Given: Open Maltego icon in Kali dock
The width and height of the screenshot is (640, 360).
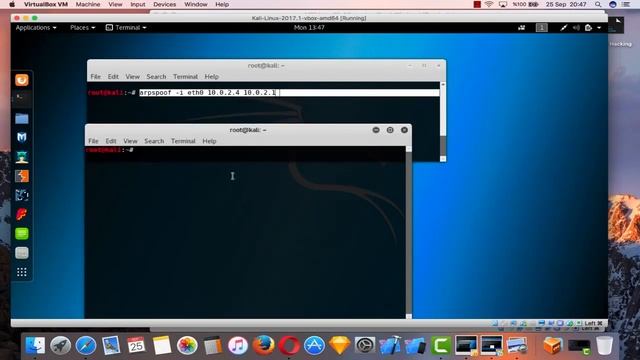Looking at the screenshot, I should point(22,195).
